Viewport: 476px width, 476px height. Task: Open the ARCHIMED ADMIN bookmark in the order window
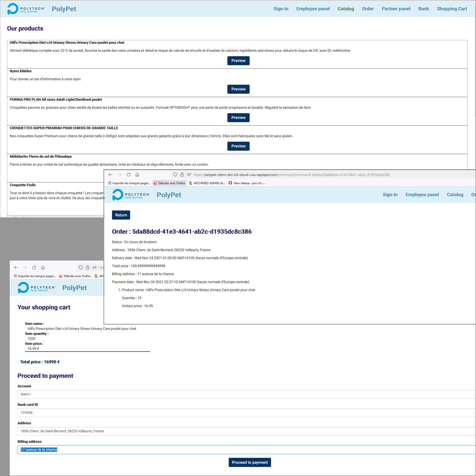(x=207, y=183)
